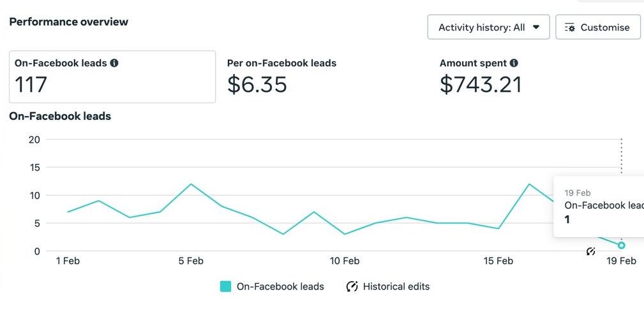
Task: Click the Performance overview heading
Action: (x=68, y=22)
